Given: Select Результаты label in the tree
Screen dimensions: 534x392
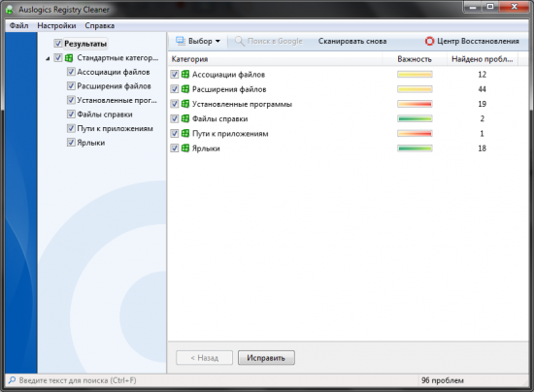Looking at the screenshot, I should click(x=85, y=44).
